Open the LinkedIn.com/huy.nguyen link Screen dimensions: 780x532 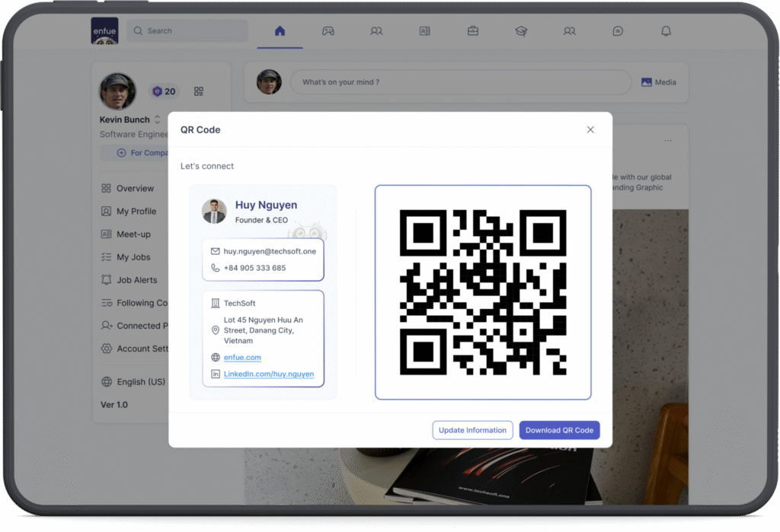click(269, 374)
